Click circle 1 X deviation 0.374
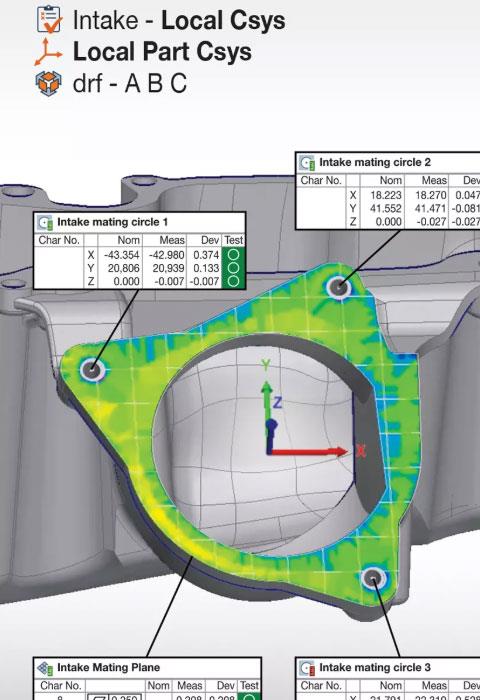 [206, 255]
